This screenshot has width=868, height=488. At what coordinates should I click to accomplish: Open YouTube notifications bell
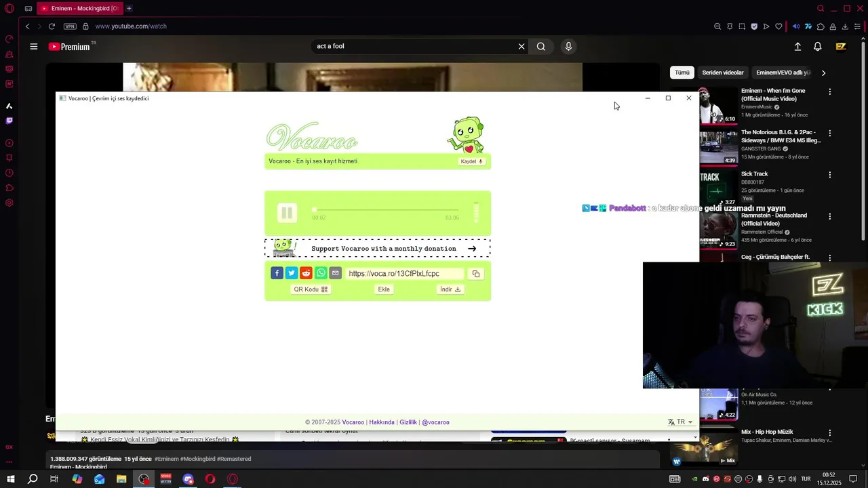coord(818,47)
